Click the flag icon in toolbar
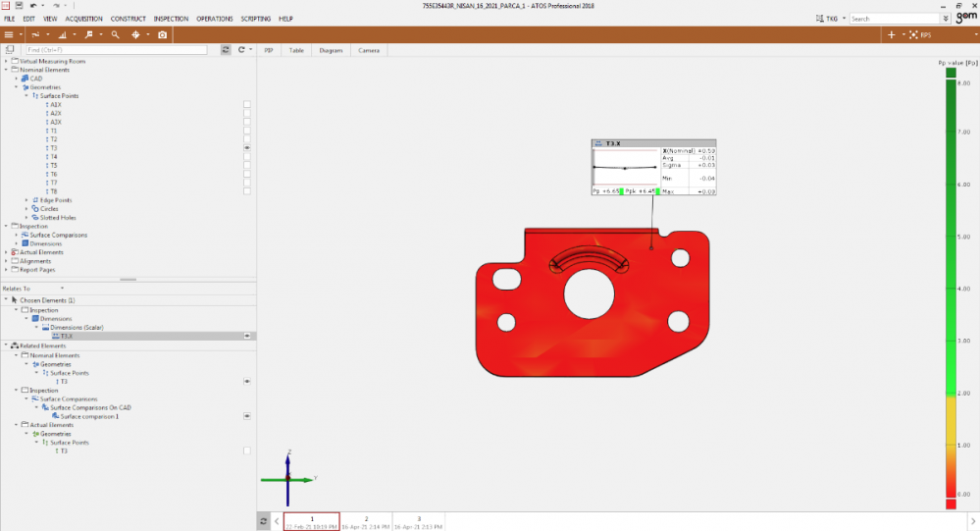The height and width of the screenshot is (531, 980). [x=88, y=34]
